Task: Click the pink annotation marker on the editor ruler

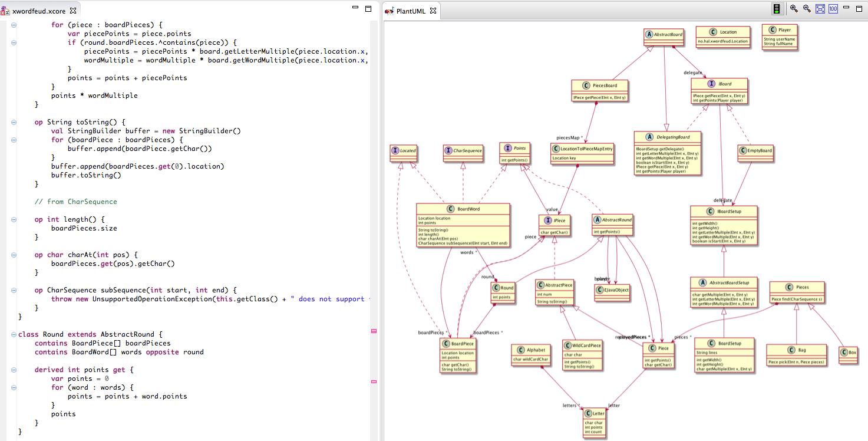Action: coord(373,331)
